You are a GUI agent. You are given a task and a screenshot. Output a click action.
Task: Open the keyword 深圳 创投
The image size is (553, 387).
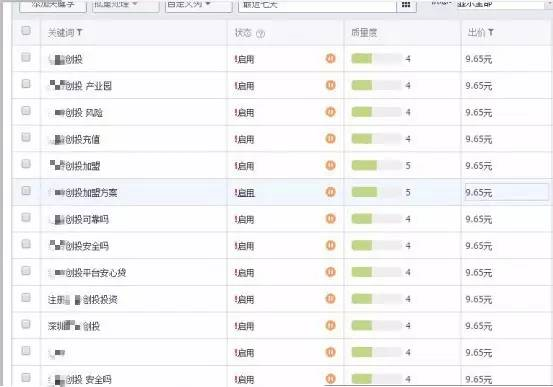74,326
